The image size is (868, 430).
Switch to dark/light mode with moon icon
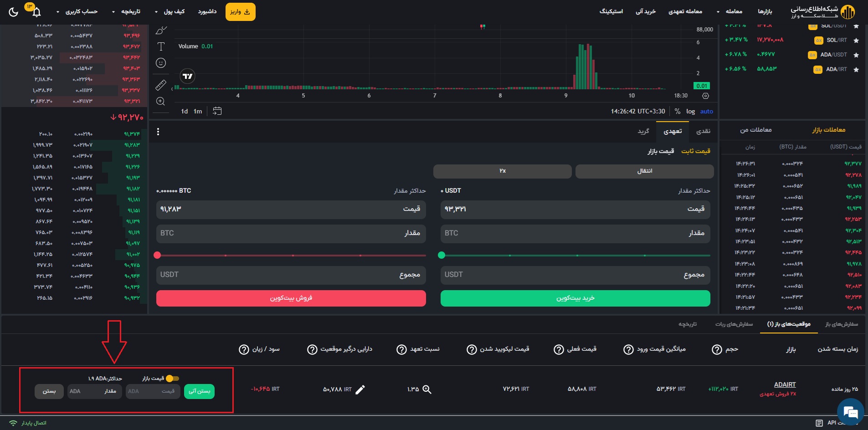point(14,12)
